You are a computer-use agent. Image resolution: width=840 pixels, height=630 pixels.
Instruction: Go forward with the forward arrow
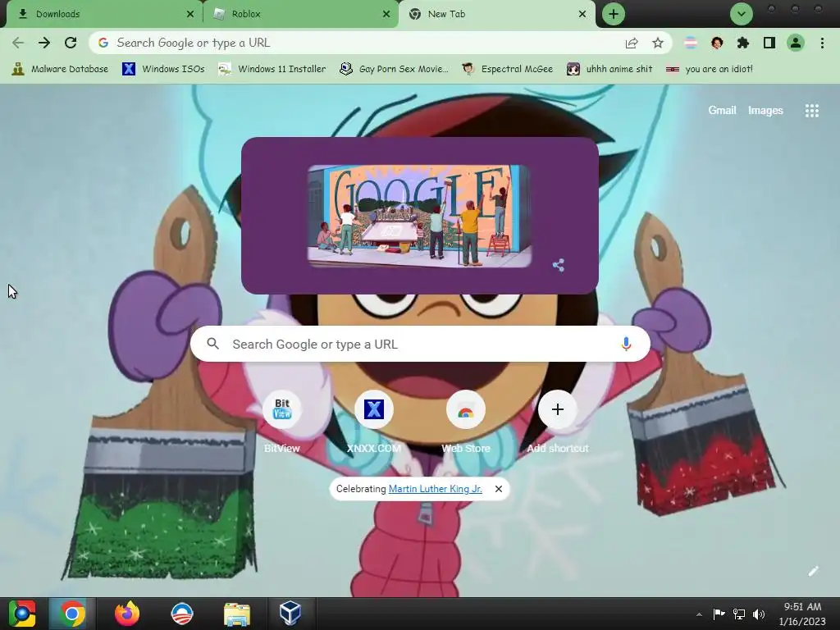(x=44, y=43)
